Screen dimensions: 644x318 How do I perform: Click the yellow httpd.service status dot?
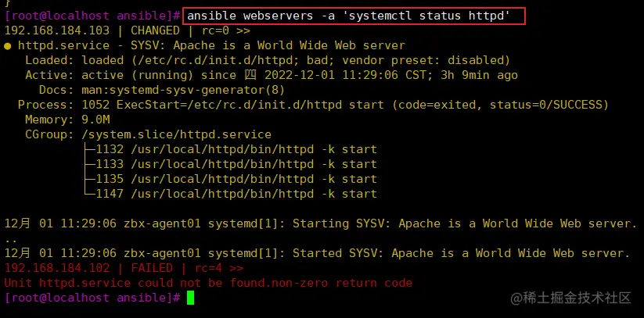[x=7, y=46]
